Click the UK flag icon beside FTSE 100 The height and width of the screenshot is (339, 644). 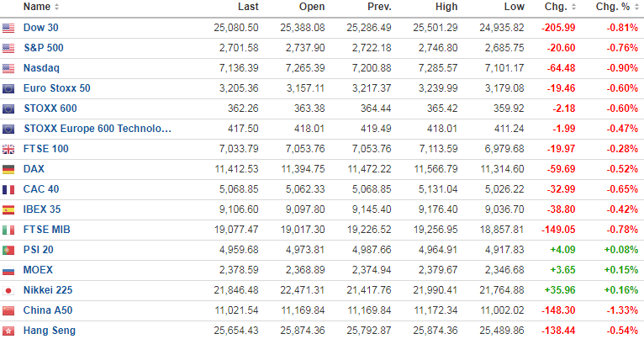[8, 149]
